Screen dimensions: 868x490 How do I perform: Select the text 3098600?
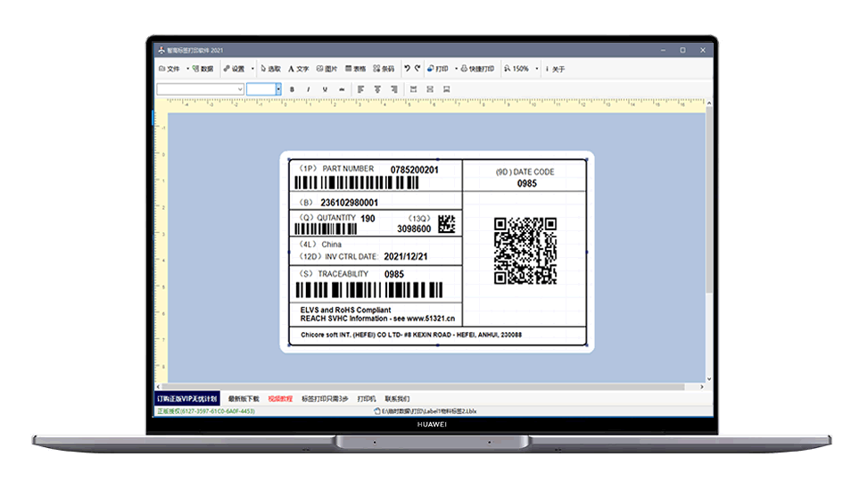point(414,229)
